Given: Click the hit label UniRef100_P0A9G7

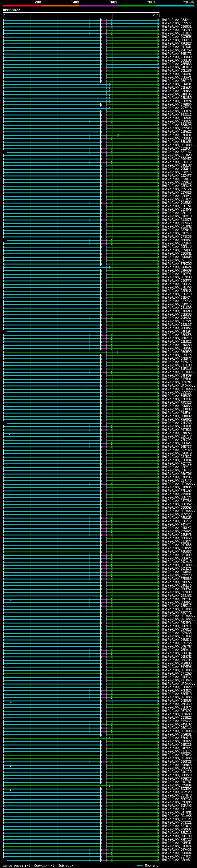Looking at the screenshot, I should click(x=177, y=830).
